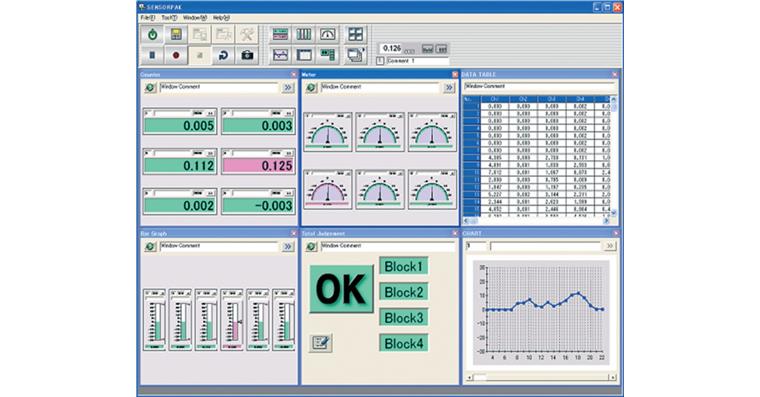Click the notepad edit icon in Total Judgement
Screen dimensions: 760x397
320,343
